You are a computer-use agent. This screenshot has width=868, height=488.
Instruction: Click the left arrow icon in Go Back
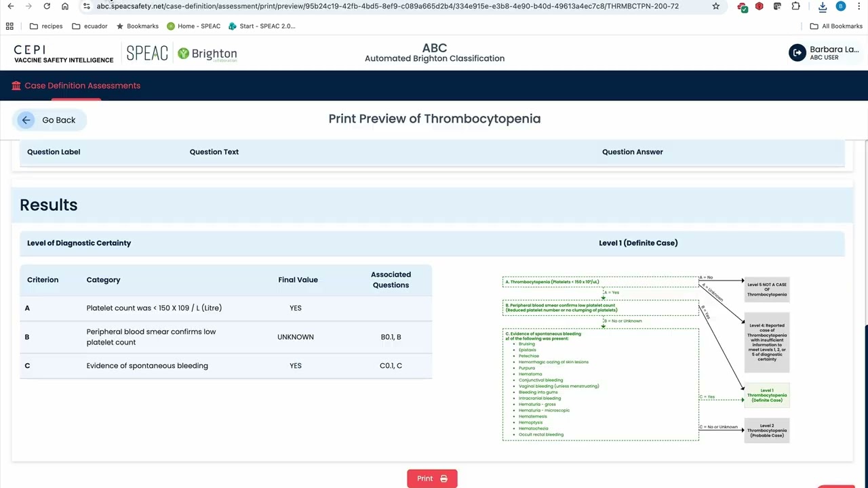pyautogui.click(x=26, y=120)
